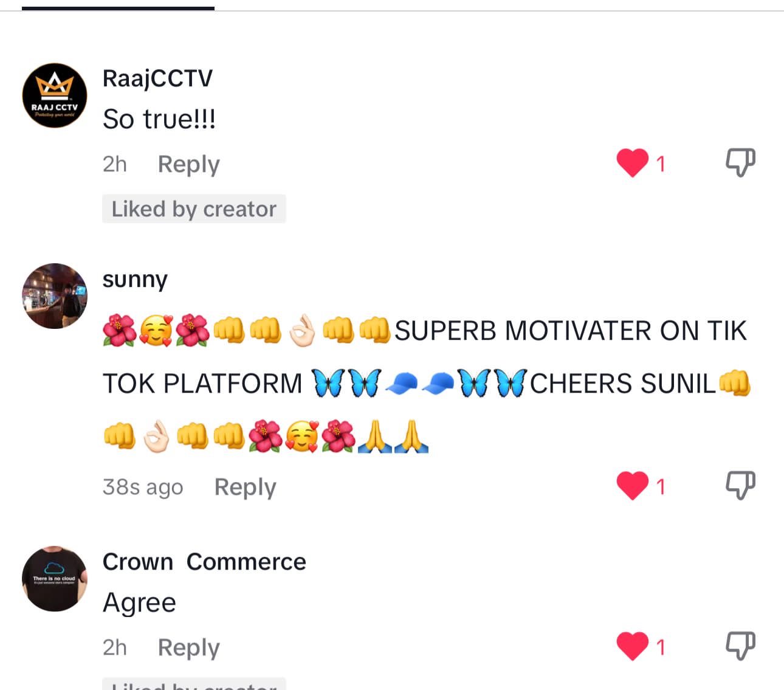Image resolution: width=784 pixels, height=690 pixels.
Task: Reply to RaajCCTV's comment
Action: [188, 164]
